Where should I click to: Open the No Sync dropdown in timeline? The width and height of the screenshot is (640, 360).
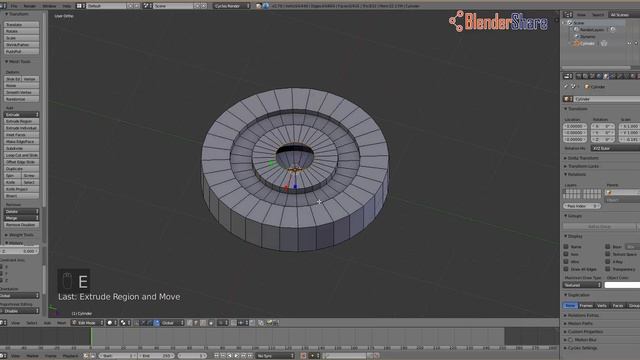click(x=275, y=356)
